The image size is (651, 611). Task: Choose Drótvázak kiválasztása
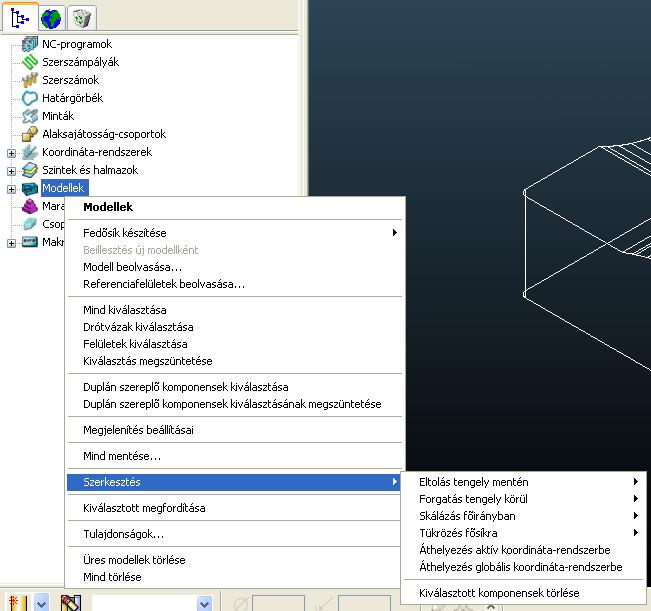click(235, 327)
